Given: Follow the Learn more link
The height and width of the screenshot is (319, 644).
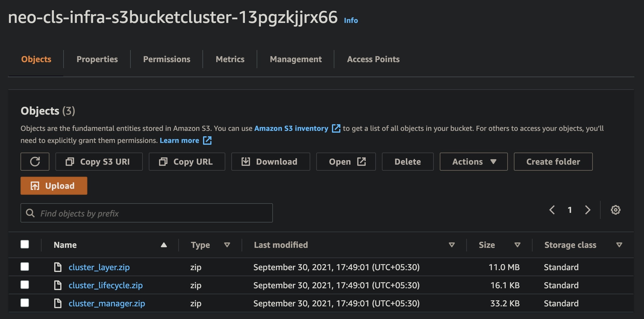Looking at the screenshot, I should pyautogui.click(x=179, y=141).
